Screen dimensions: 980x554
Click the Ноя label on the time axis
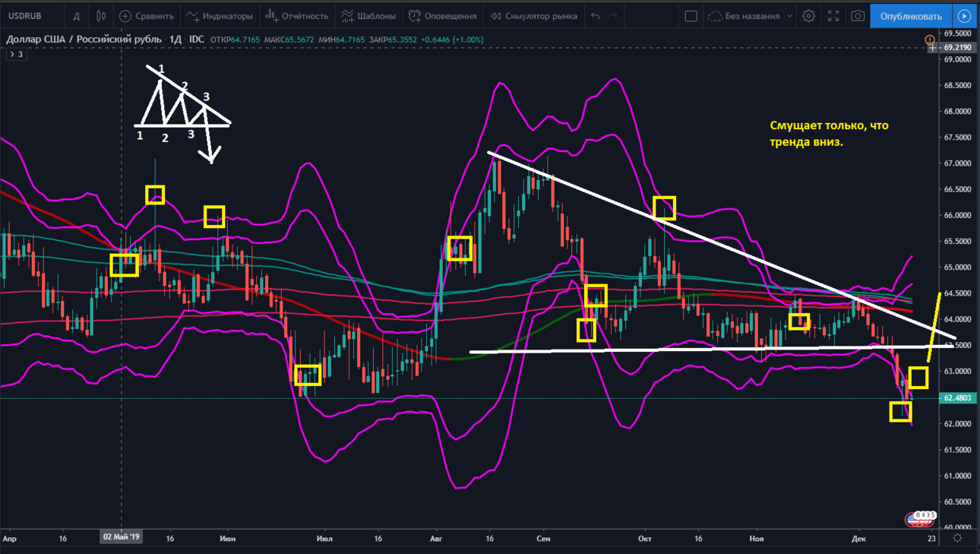point(757,538)
